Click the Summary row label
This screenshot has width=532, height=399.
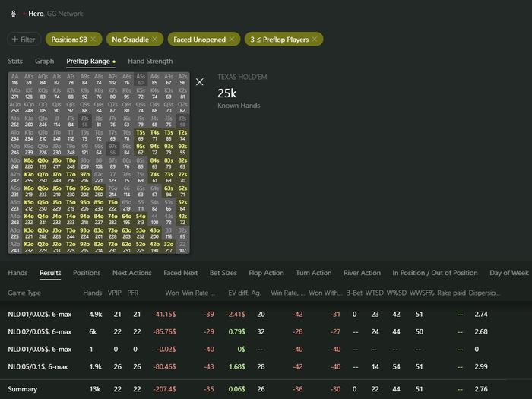pos(22,389)
